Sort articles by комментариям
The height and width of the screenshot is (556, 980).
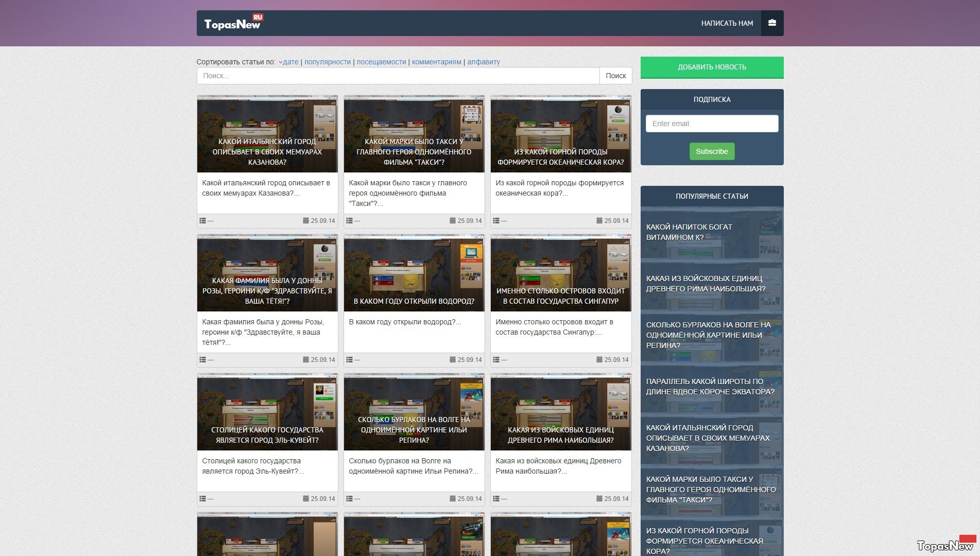tap(436, 62)
